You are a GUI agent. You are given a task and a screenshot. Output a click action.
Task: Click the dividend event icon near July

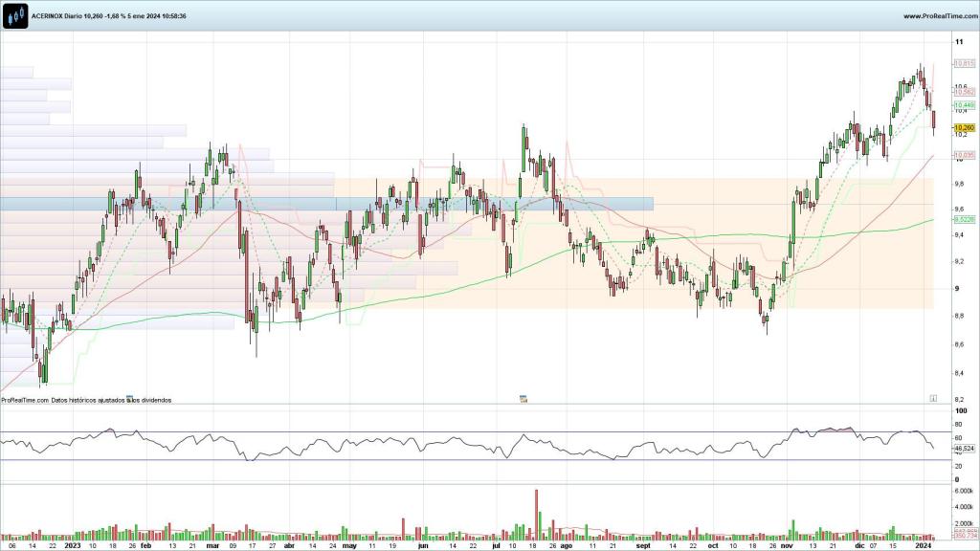click(x=523, y=397)
